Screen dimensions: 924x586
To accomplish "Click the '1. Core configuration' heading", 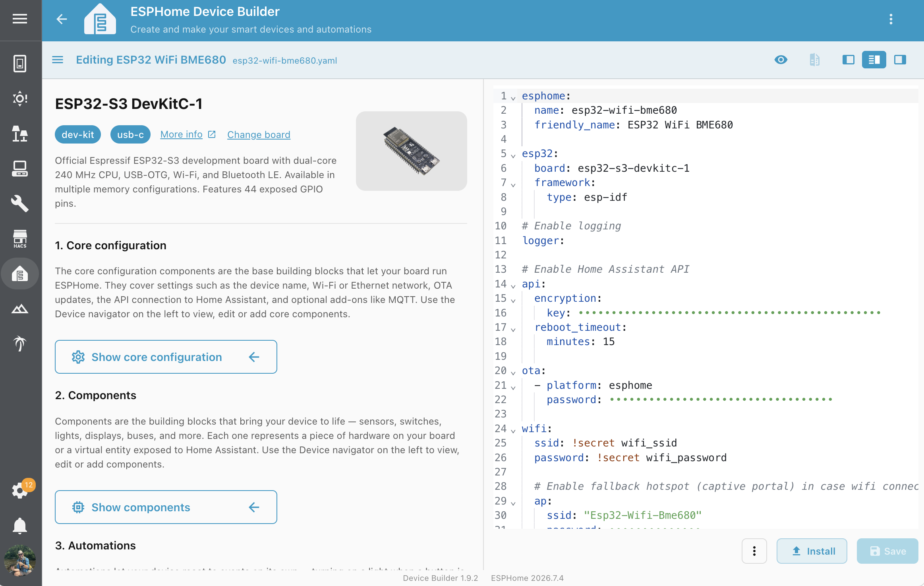I will 110,245.
